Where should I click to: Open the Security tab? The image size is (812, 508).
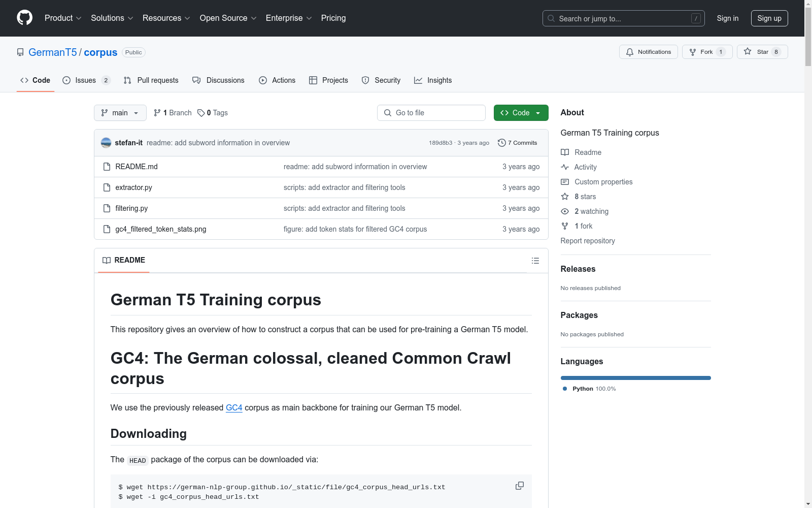(x=381, y=80)
